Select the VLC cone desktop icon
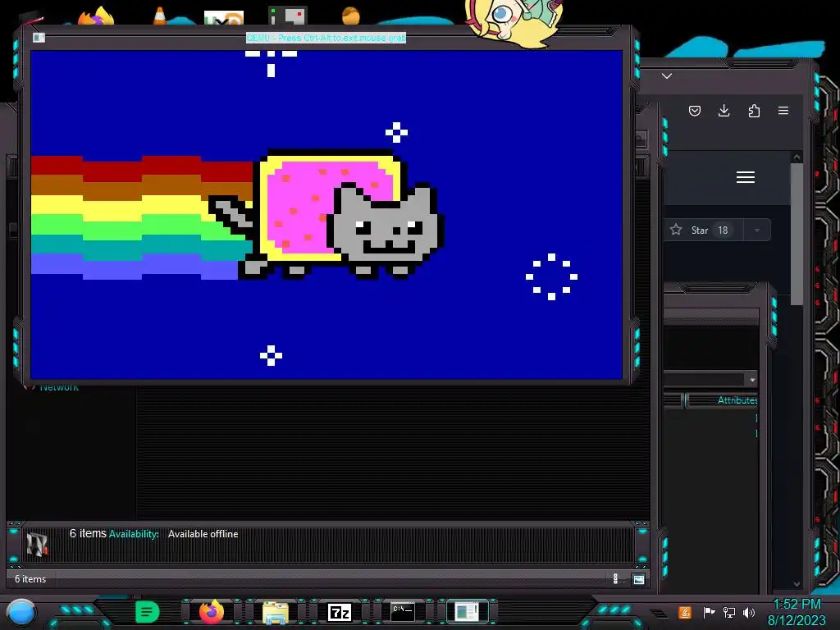Screen dimensions: 840x630 pyautogui.click(x=160, y=16)
